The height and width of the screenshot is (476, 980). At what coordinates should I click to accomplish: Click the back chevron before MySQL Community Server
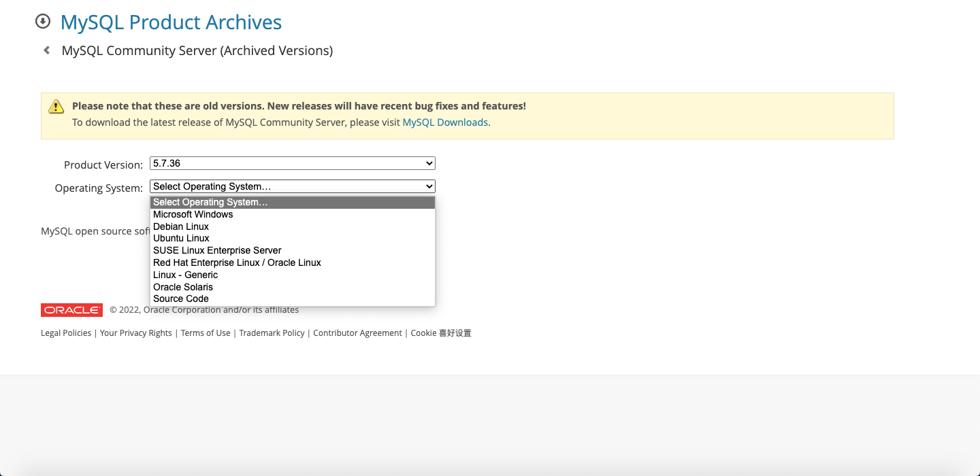[46, 50]
